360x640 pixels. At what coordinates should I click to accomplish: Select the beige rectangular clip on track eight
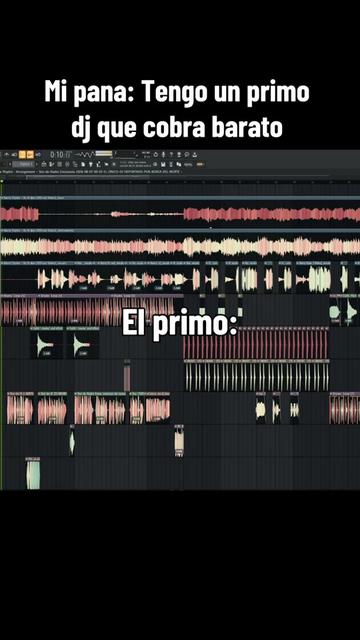point(179,442)
